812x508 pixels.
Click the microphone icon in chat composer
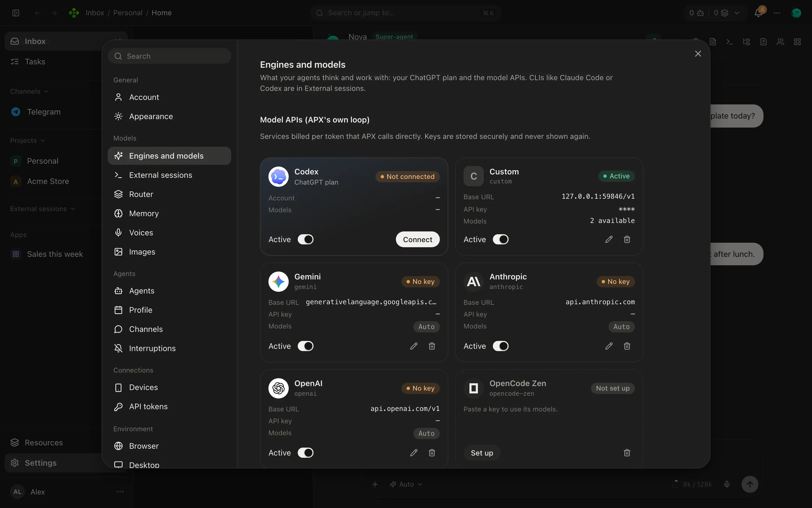click(x=727, y=484)
